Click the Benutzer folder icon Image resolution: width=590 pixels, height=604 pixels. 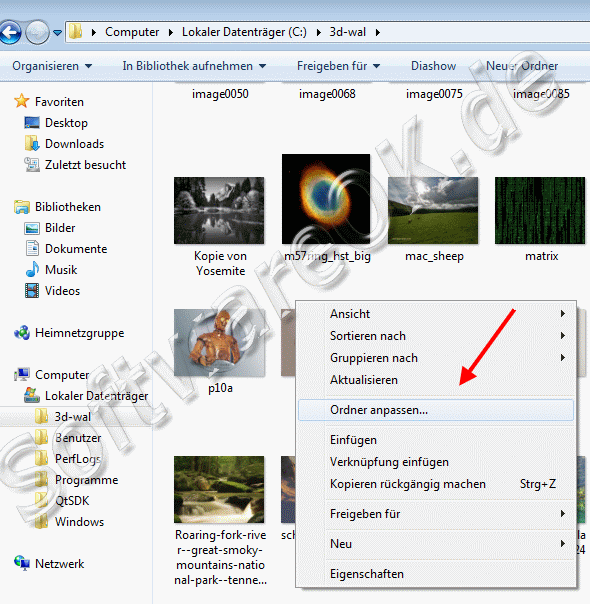pos(41,437)
